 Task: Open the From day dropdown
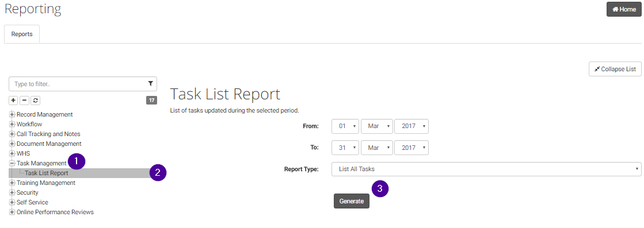(x=345, y=126)
